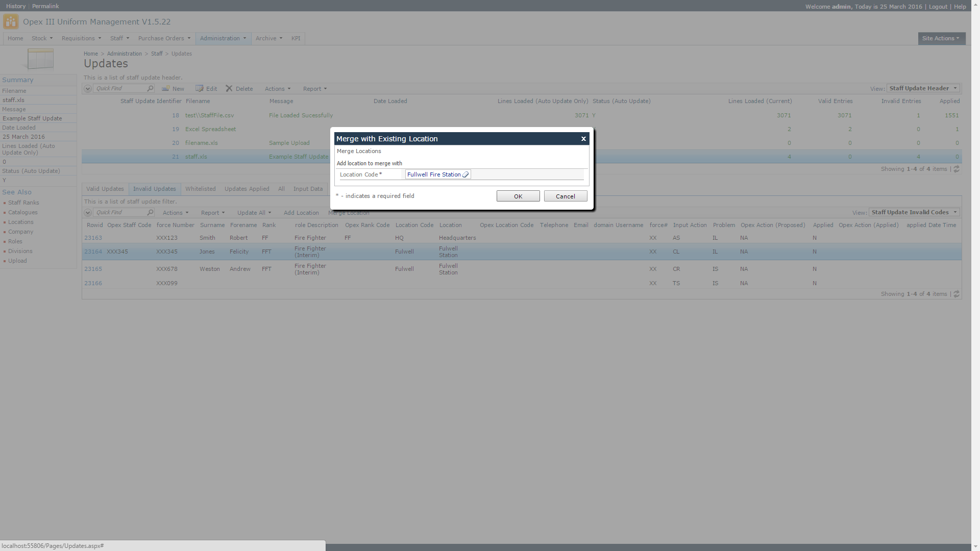Click the New record icon in the toolbar

pos(166,88)
